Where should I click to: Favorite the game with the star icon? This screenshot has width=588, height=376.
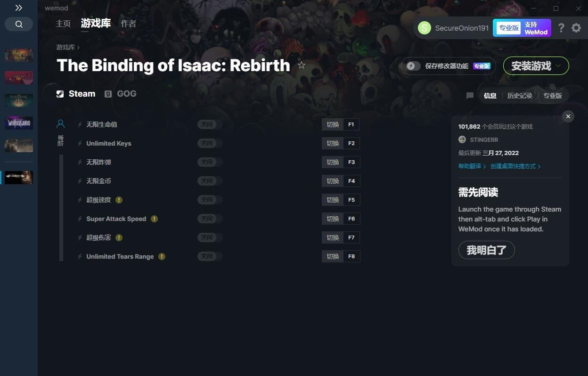click(x=302, y=65)
